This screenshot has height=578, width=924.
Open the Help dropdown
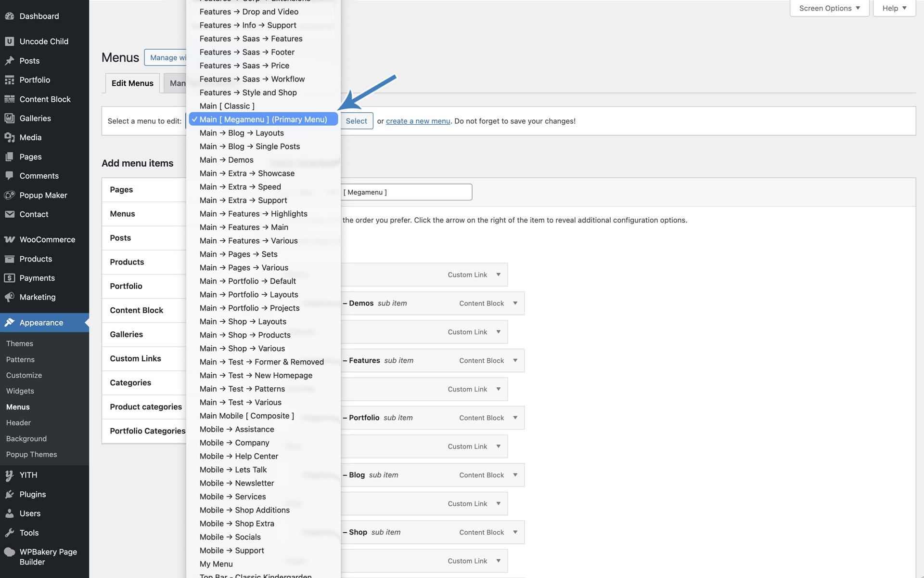coord(894,8)
